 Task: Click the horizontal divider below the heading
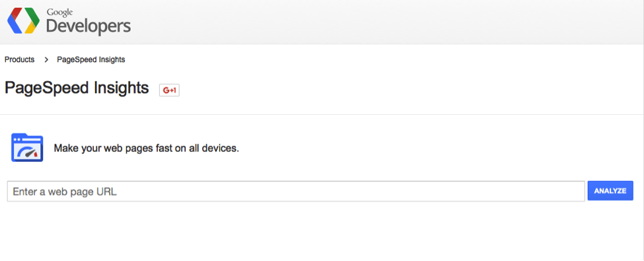click(322, 114)
